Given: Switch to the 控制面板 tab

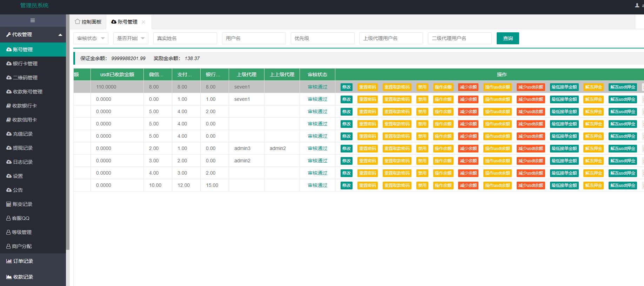Looking at the screenshot, I should pyautogui.click(x=88, y=22).
